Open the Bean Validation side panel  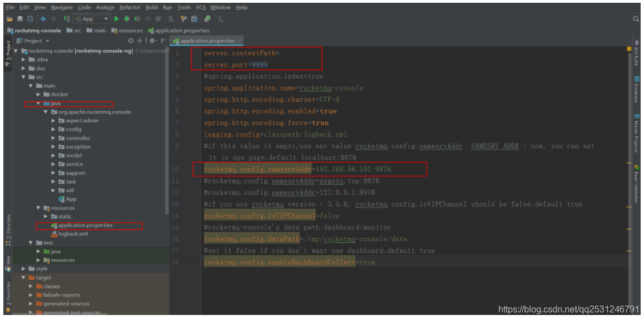pyautogui.click(x=637, y=184)
